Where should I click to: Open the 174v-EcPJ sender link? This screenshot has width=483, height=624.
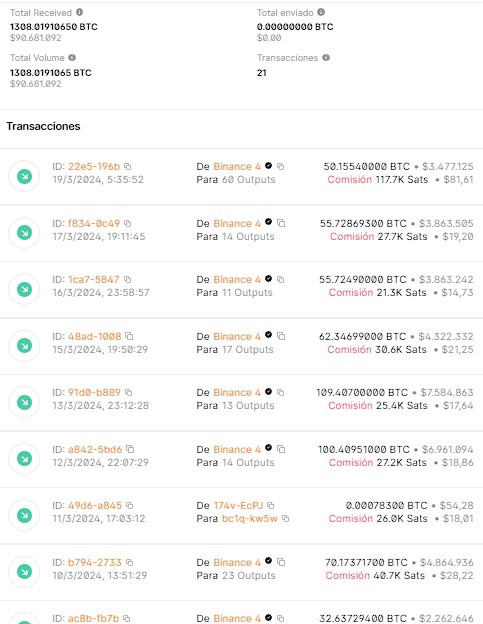coord(238,505)
